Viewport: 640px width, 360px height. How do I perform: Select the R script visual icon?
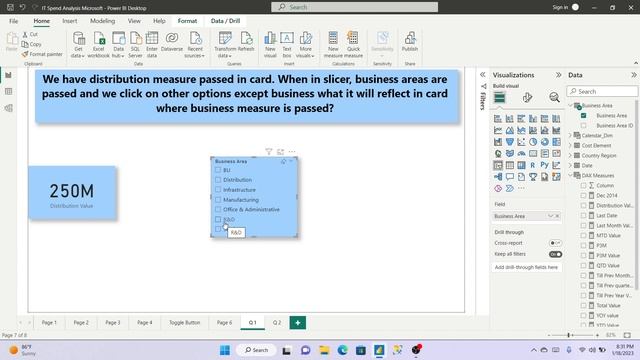point(533,165)
